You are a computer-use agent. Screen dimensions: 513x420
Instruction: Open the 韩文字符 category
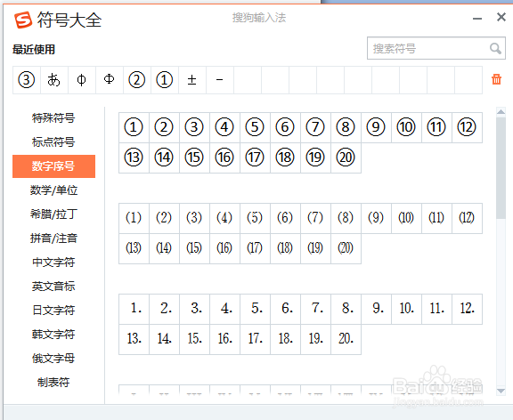[x=53, y=334]
